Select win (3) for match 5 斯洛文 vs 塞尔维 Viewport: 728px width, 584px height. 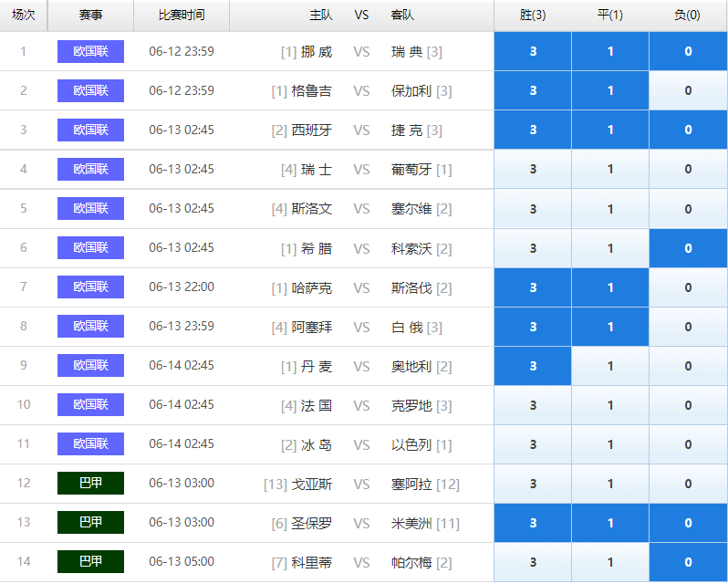coord(533,208)
